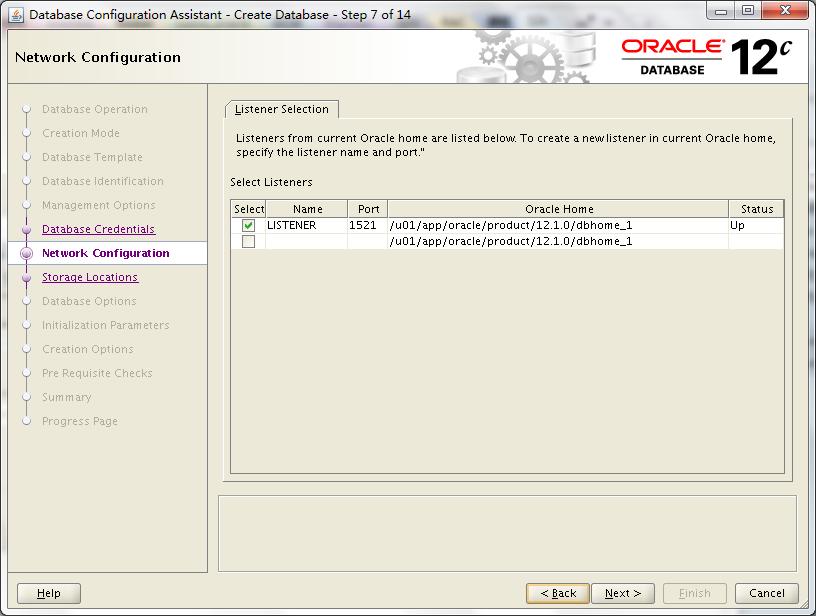This screenshot has width=816, height=616.
Task: Click the Pre Requisite Checks step
Action: coord(97,373)
